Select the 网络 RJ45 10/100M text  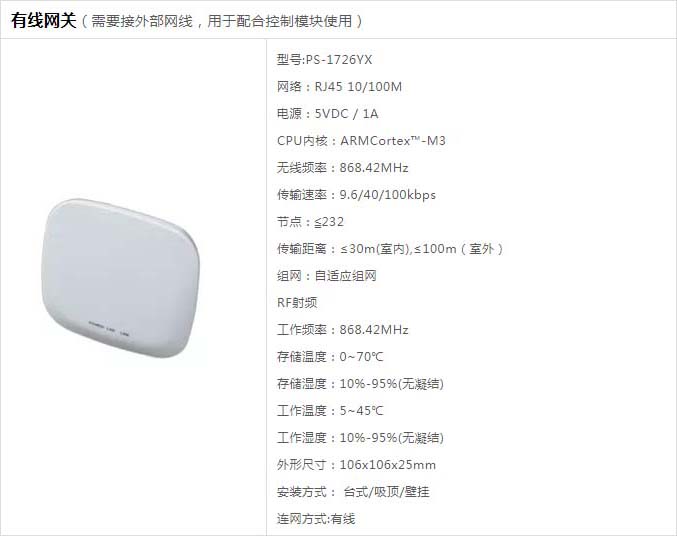pos(339,87)
